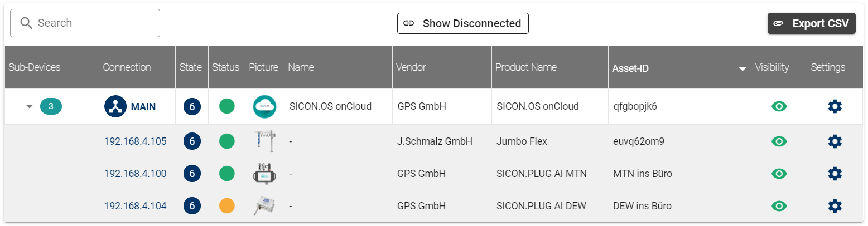The image size is (868, 226).
Task: Open settings gear for SICON.PLUG AI MTN
Action: click(835, 174)
